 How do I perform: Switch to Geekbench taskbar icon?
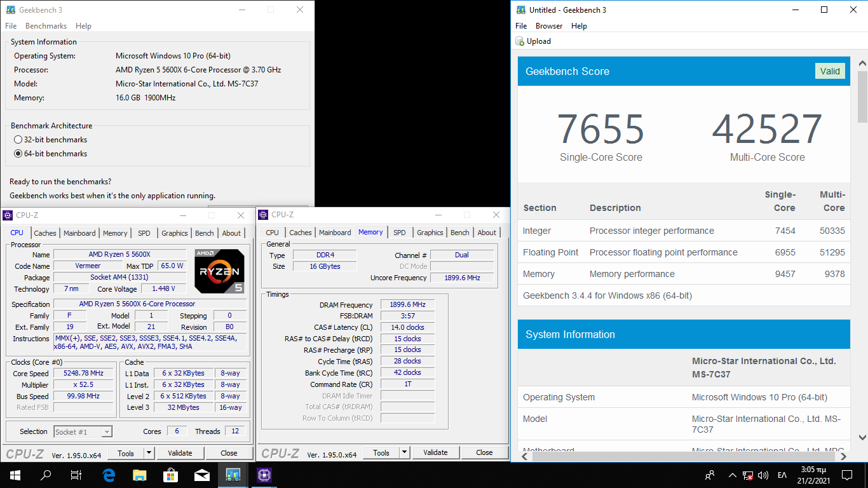pyautogui.click(x=233, y=475)
